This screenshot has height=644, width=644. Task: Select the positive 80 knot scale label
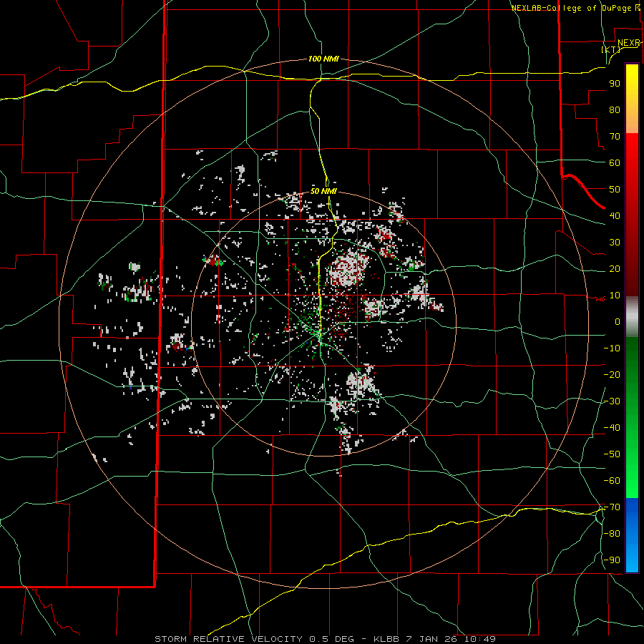[615, 110]
